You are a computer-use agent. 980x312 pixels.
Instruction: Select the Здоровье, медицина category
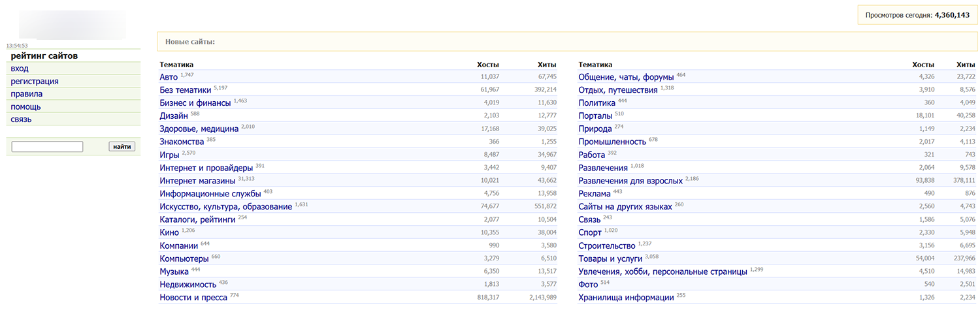[199, 129]
